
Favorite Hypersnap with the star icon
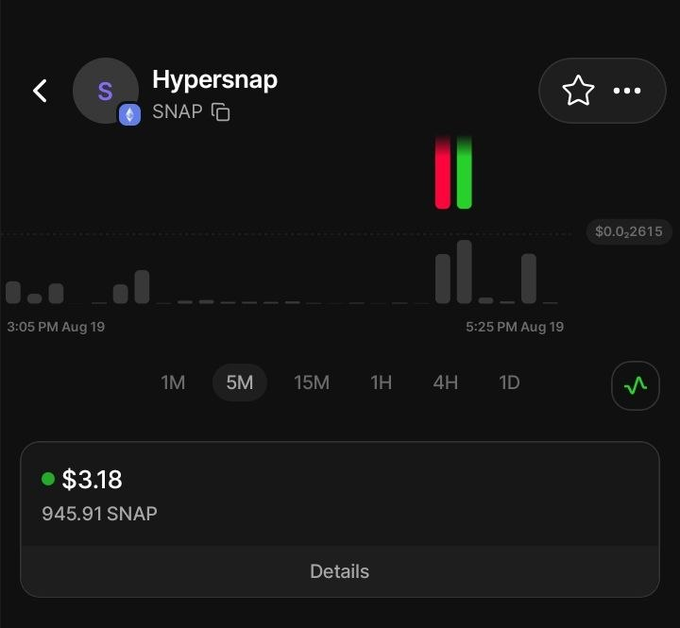click(578, 91)
